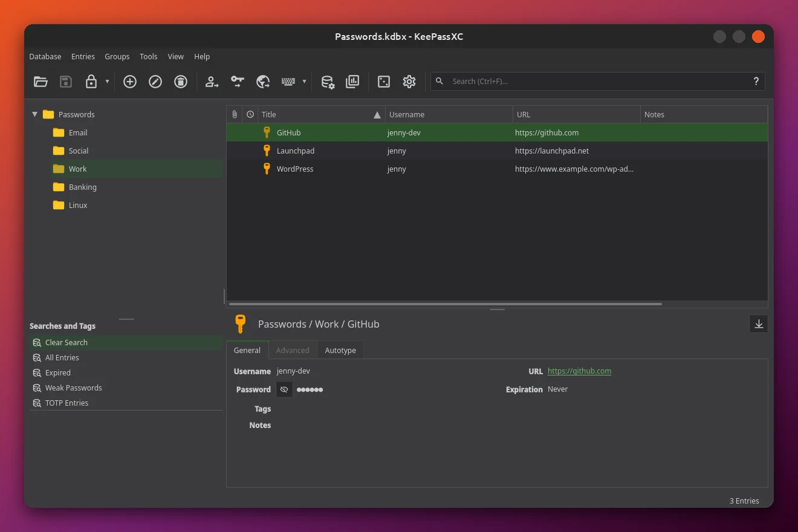Edit the selected entry via pencil icon
798x532 pixels.
155,82
